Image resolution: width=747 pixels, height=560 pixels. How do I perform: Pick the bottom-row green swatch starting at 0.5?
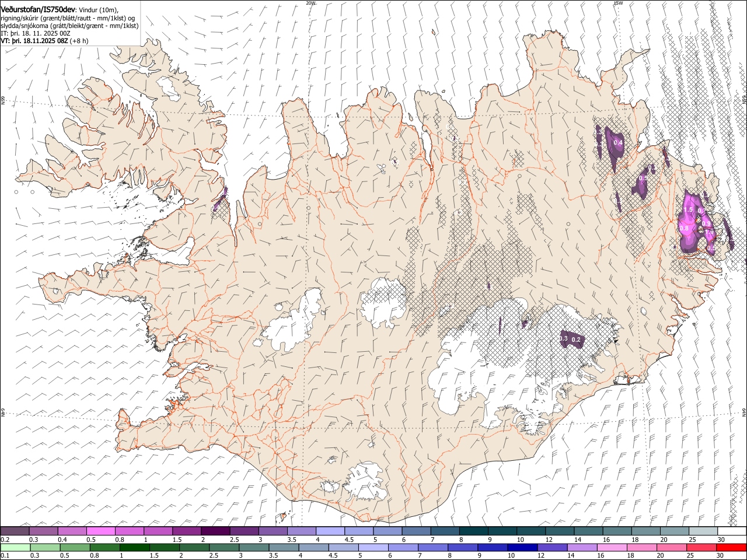(75, 547)
